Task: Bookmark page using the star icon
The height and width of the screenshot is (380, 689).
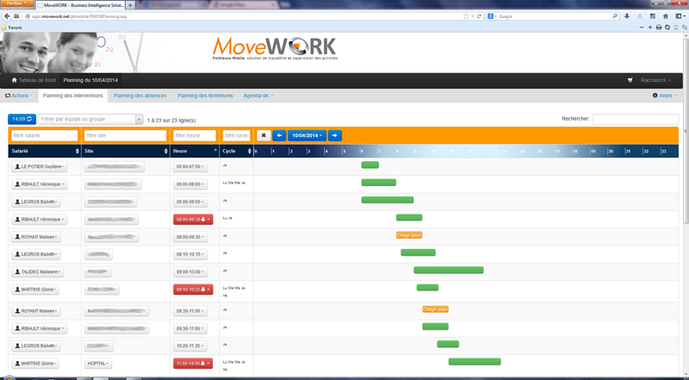Action: click(466, 16)
